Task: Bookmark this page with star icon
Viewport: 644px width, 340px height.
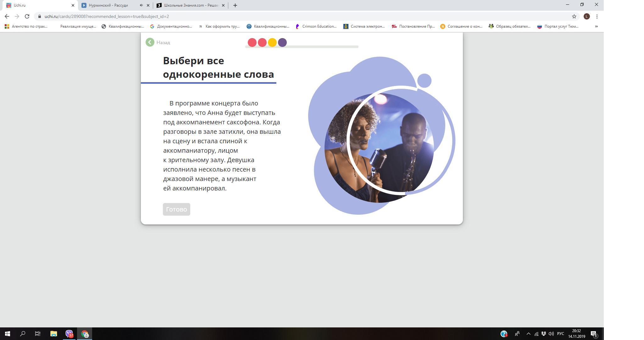Action: pos(574,16)
